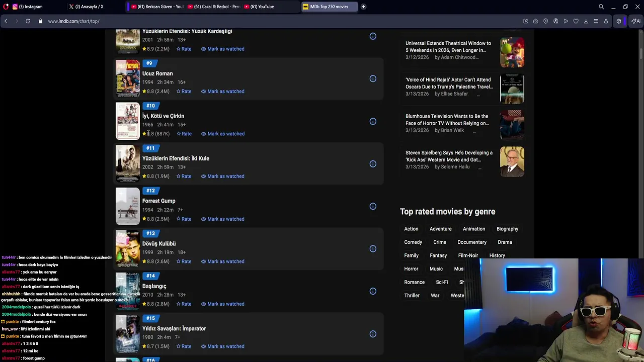Reload the current page

tap(28, 21)
